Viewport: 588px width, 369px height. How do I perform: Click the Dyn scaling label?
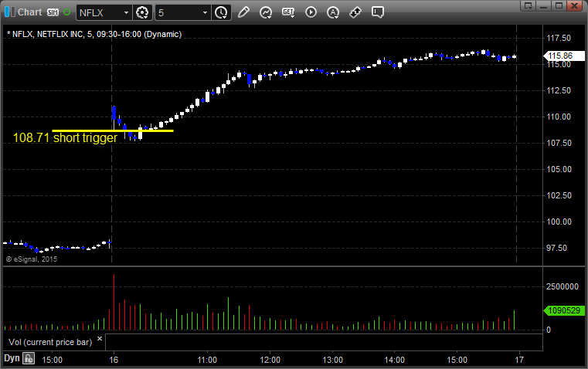click(x=11, y=358)
